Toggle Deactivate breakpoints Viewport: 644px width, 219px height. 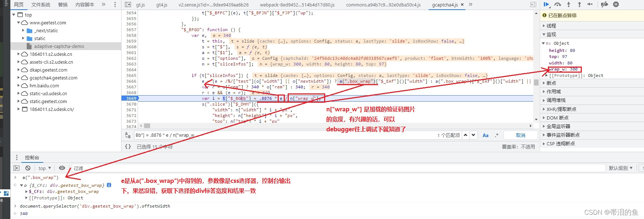[x=604, y=5]
